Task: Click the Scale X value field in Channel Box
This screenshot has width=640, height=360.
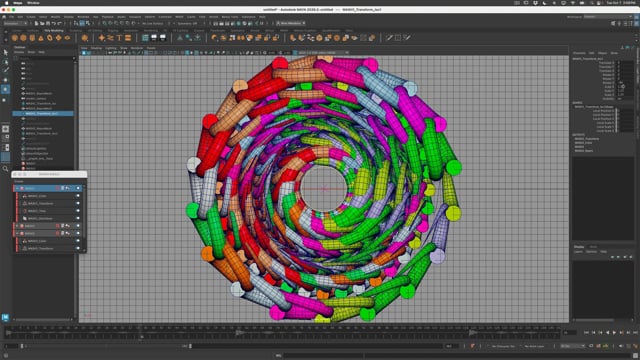Action: point(624,87)
